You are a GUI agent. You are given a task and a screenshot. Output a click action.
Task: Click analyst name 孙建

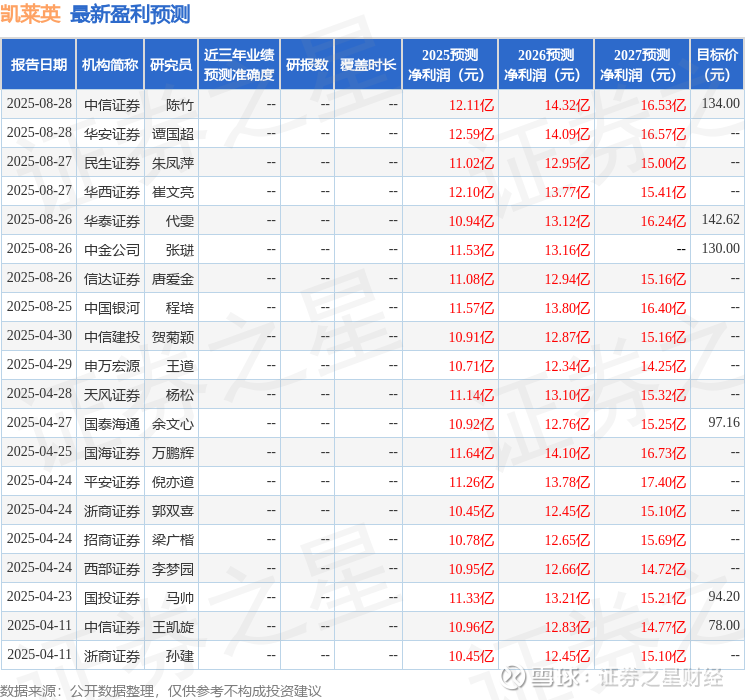(x=180, y=656)
